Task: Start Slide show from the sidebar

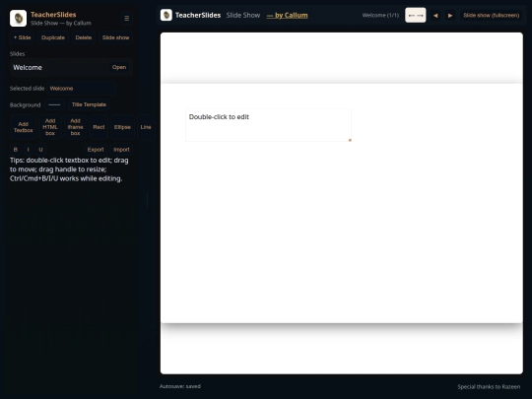Action: pyautogui.click(x=115, y=37)
